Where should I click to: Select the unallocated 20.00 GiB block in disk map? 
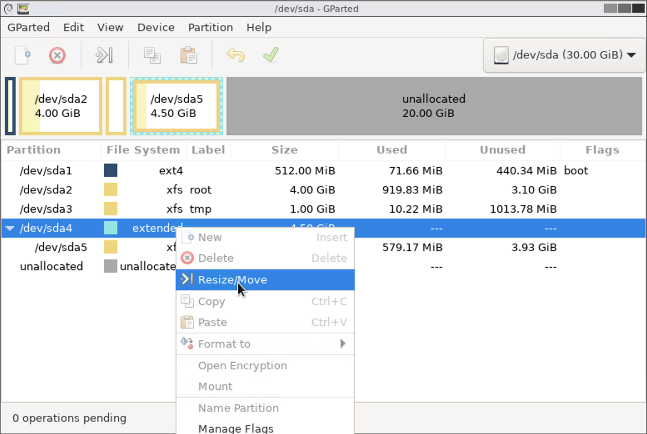[434, 106]
